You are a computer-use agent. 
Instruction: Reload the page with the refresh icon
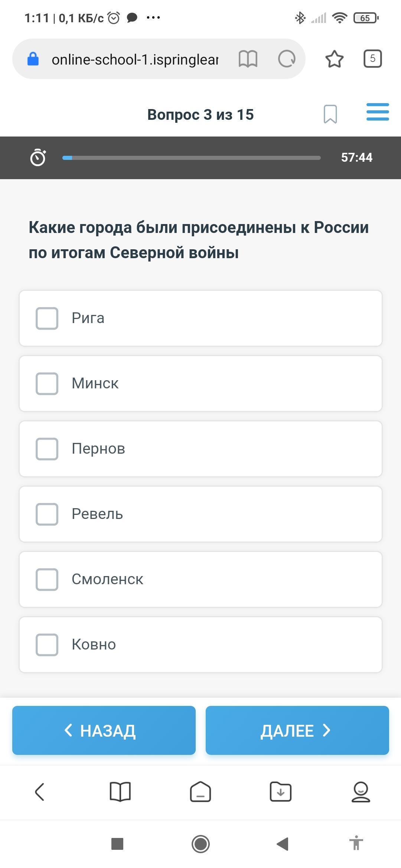(287, 59)
